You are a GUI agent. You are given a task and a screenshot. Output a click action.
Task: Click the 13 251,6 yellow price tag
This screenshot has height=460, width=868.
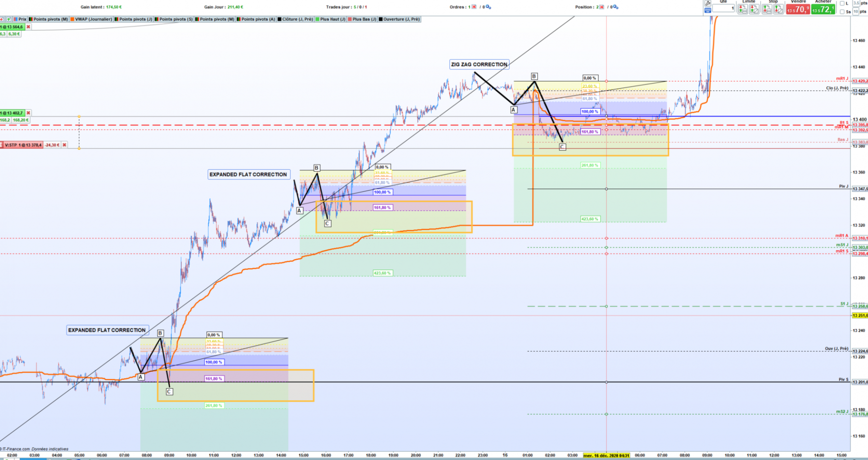click(x=860, y=315)
